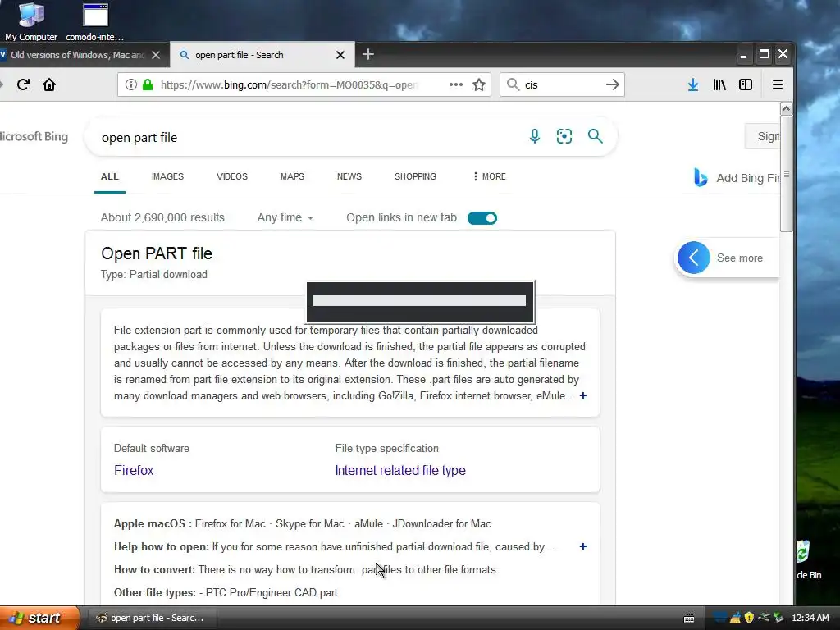Screen dimensions: 840x630
Task: Click the 12:34 AM taskbar clock
Action: (810, 618)
